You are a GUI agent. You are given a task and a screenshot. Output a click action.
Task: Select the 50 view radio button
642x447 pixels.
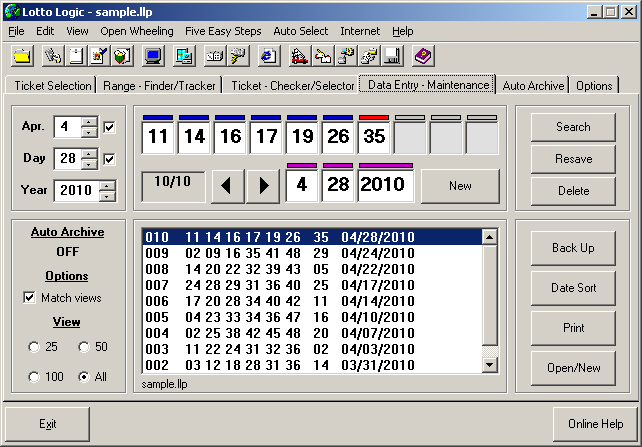[84, 347]
